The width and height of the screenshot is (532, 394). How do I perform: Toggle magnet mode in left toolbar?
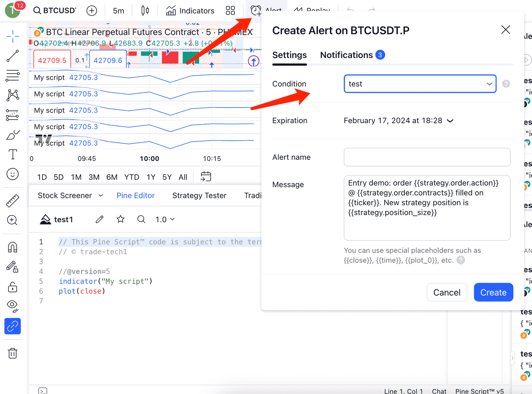(13, 247)
